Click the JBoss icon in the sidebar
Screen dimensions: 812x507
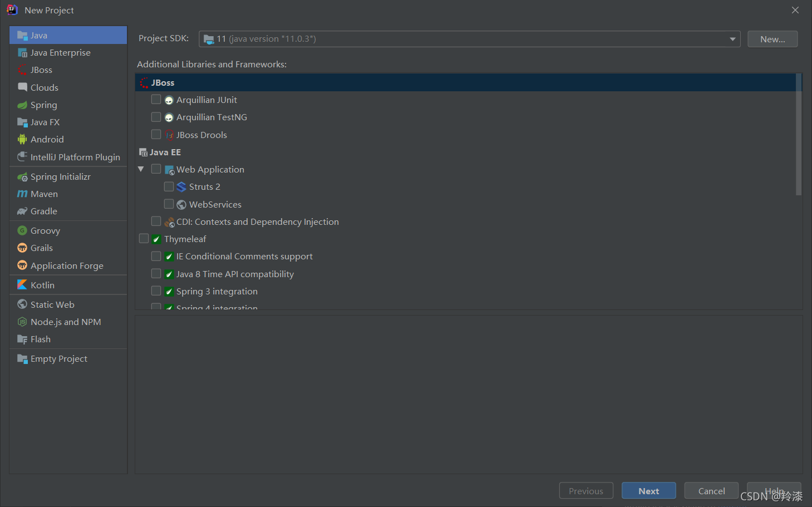pyautogui.click(x=22, y=70)
